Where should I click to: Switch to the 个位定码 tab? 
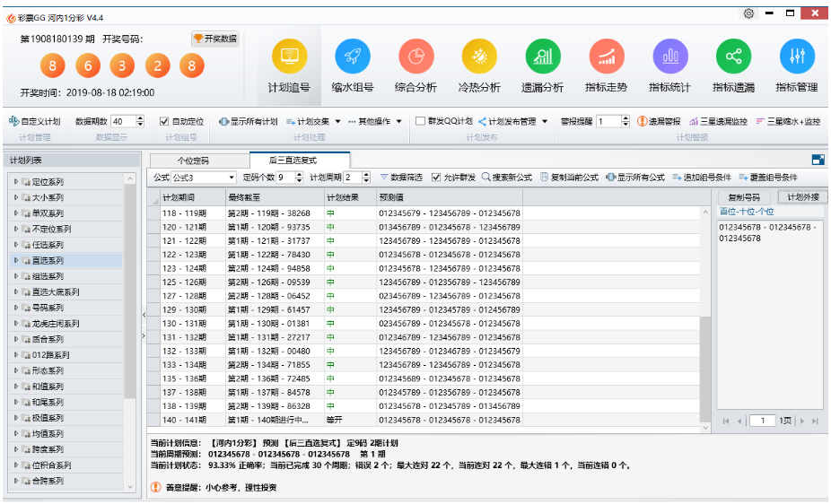[x=193, y=161]
